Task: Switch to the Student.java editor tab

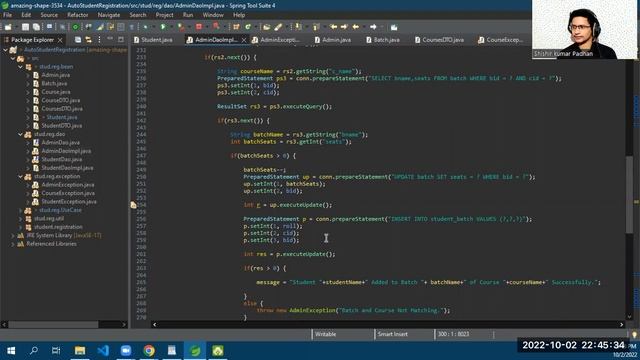Action: (153, 40)
